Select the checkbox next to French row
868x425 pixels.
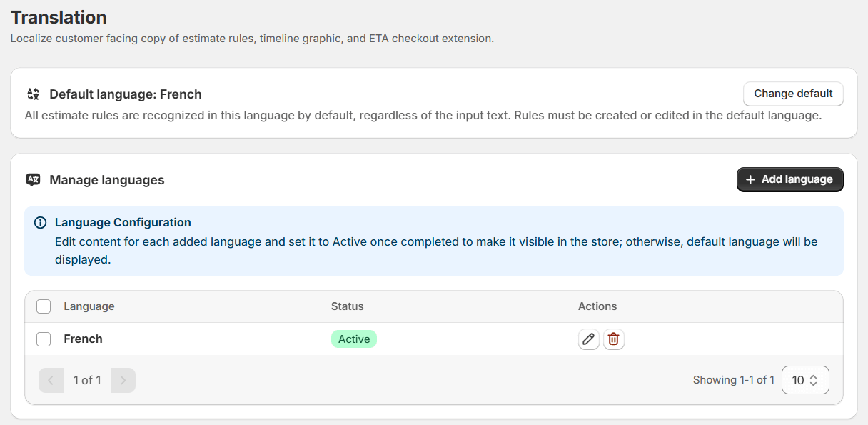(x=43, y=339)
